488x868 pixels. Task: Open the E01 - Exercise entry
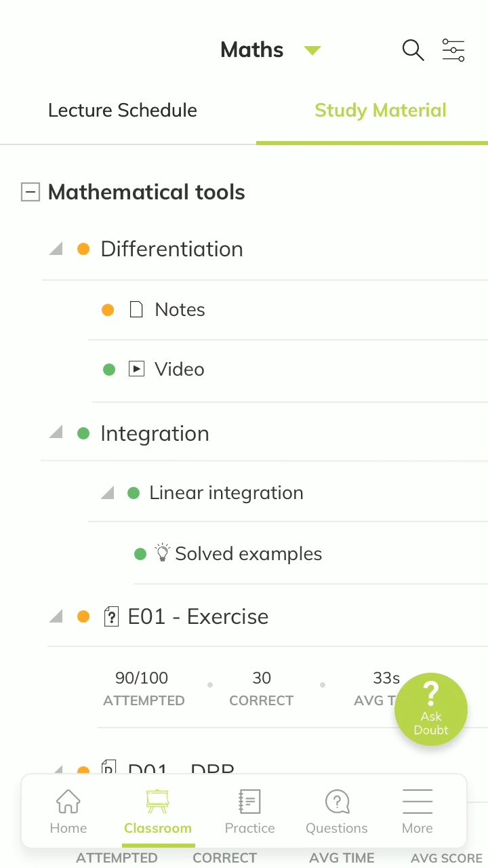coord(198,616)
